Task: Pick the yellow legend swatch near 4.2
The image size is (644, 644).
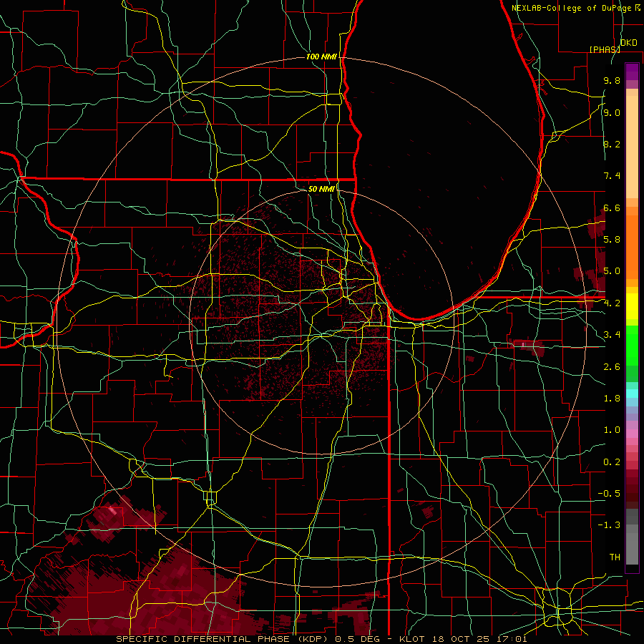Action: coord(632,306)
